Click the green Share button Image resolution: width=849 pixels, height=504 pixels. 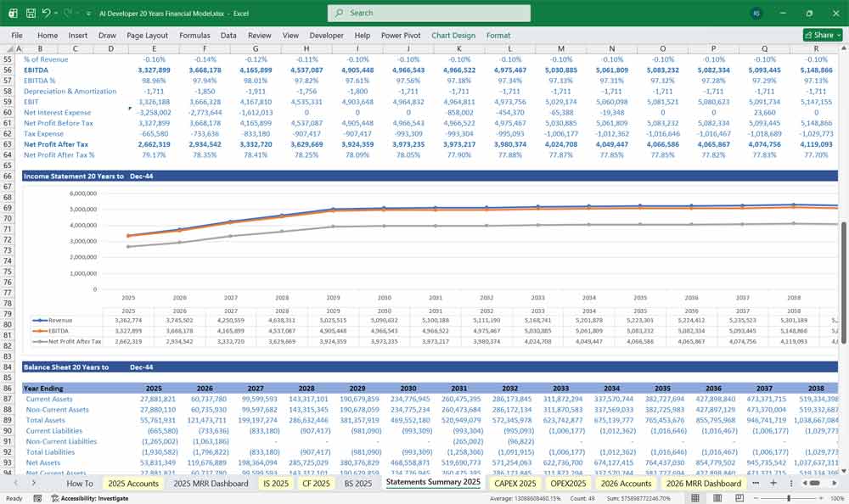point(817,36)
